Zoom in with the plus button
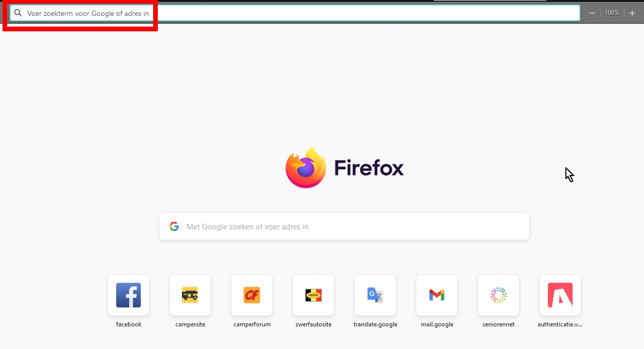The image size is (644, 349). click(632, 13)
